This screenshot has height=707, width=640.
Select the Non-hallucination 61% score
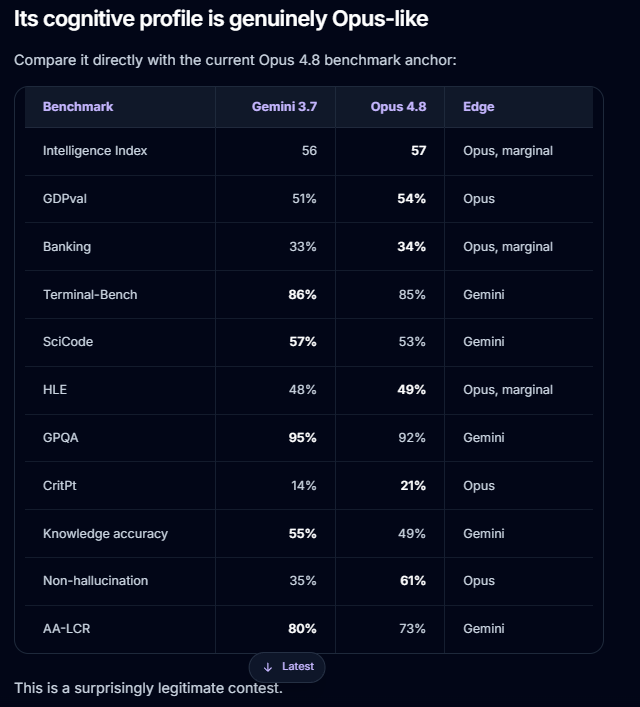pos(413,581)
